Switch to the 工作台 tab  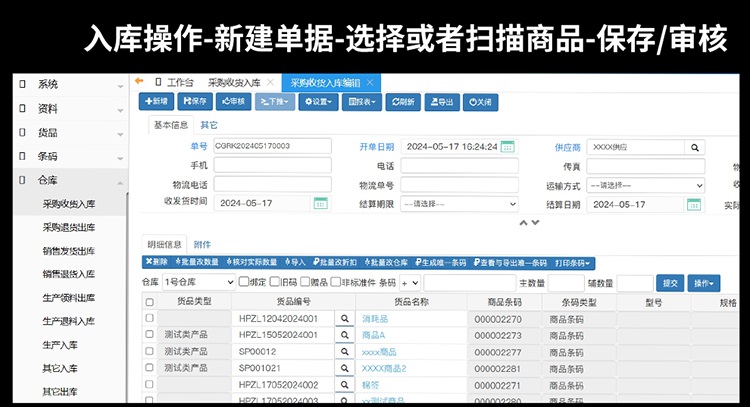coord(175,82)
